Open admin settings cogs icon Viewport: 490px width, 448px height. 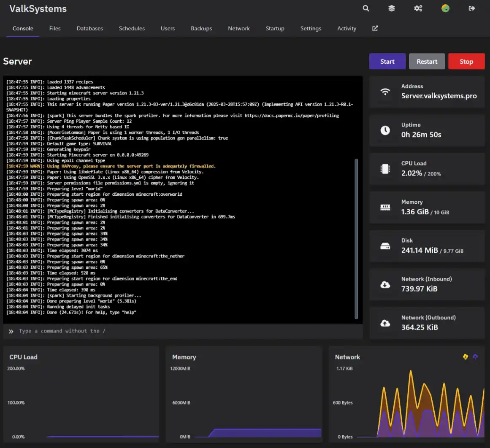(x=418, y=8)
